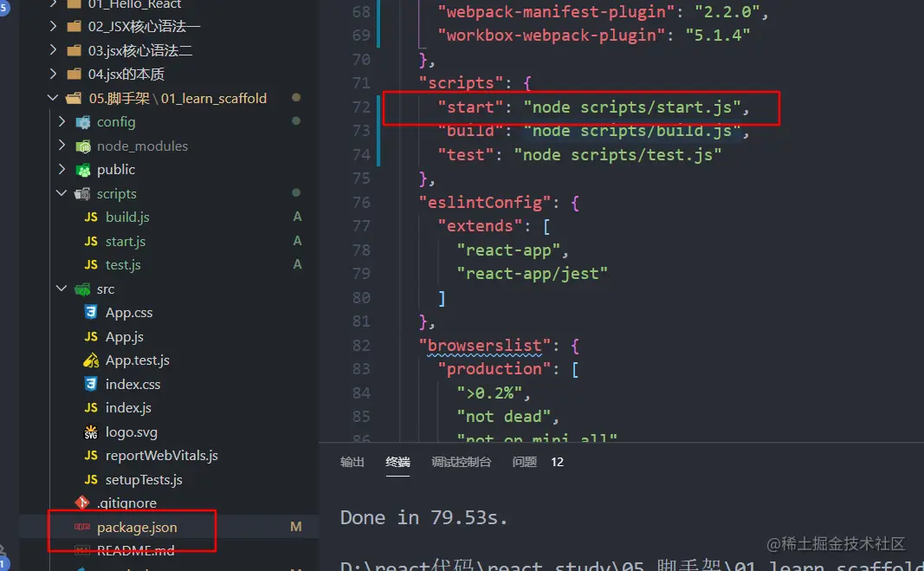Expand the config folder chevron
This screenshot has width=924, height=571.
(61, 121)
